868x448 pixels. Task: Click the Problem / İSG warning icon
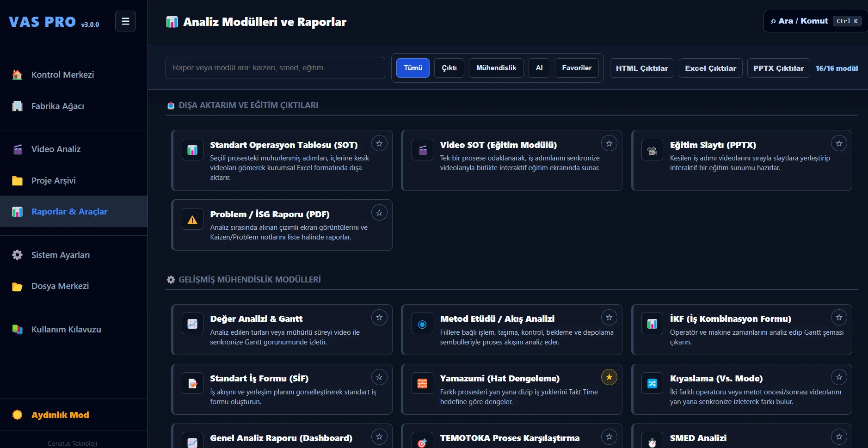click(192, 219)
